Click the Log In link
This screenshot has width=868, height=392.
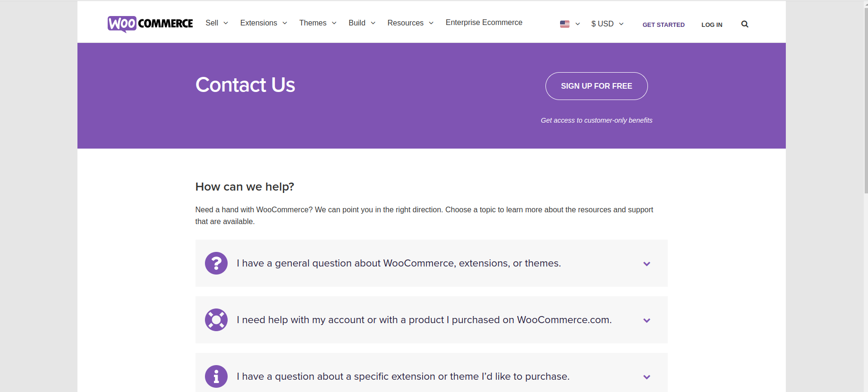click(x=712, y=25)
